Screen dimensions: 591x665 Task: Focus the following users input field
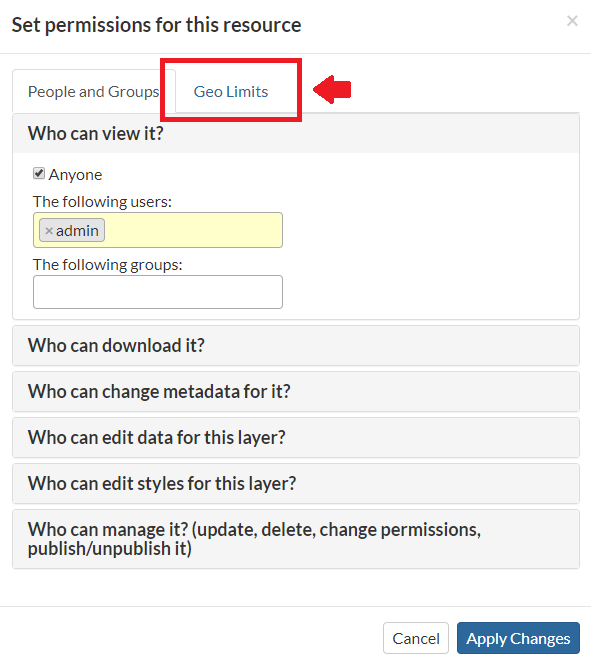tap(193, 230)
